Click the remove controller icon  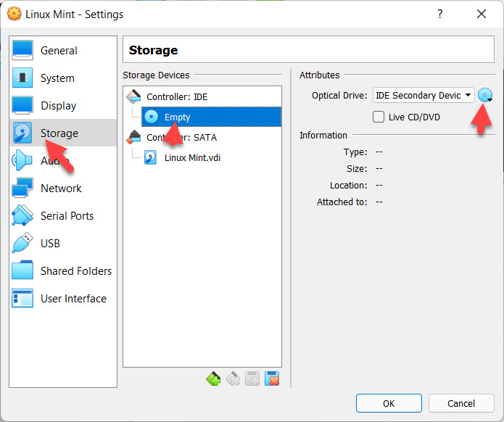tap(233, 378)
